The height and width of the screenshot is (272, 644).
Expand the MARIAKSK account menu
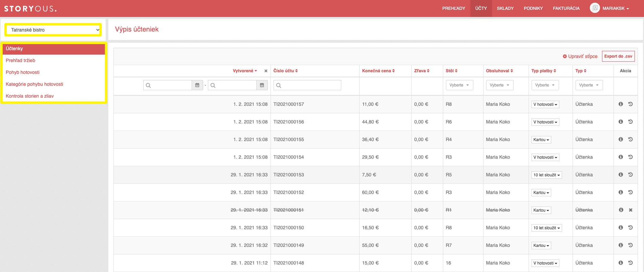coord(616,8)
